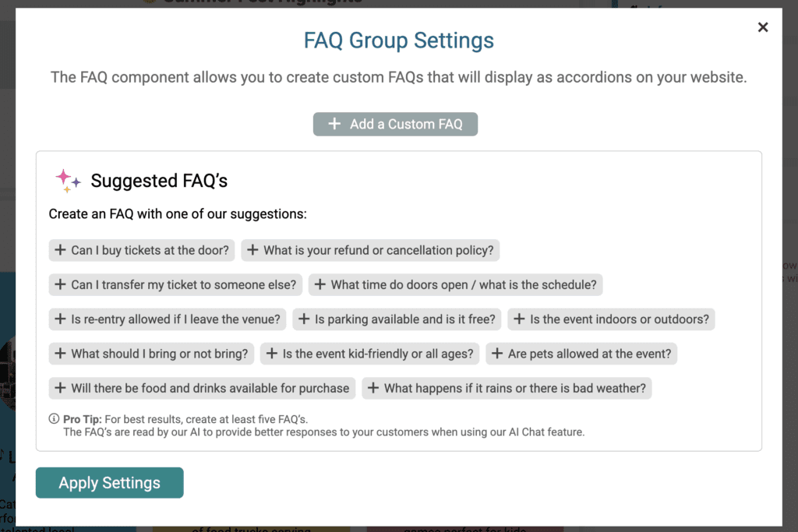Screen dimensions: 798x532
Task: Click plus icon beside re-entry allowed question
Action: pyautogui.click(x=60, y=319)
